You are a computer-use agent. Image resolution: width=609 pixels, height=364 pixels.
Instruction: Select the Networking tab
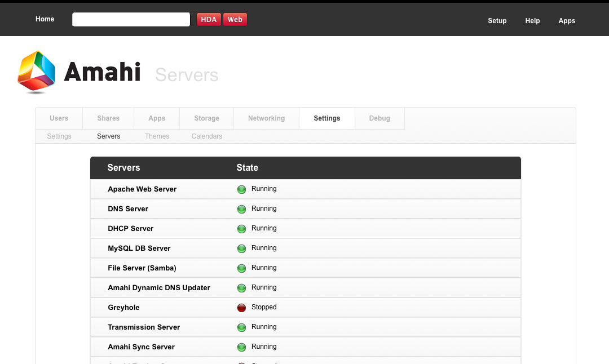click(x=266, y=118)
